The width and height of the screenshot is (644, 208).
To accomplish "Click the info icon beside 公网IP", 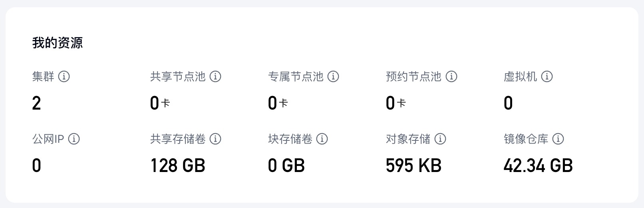I will point(74,139).
